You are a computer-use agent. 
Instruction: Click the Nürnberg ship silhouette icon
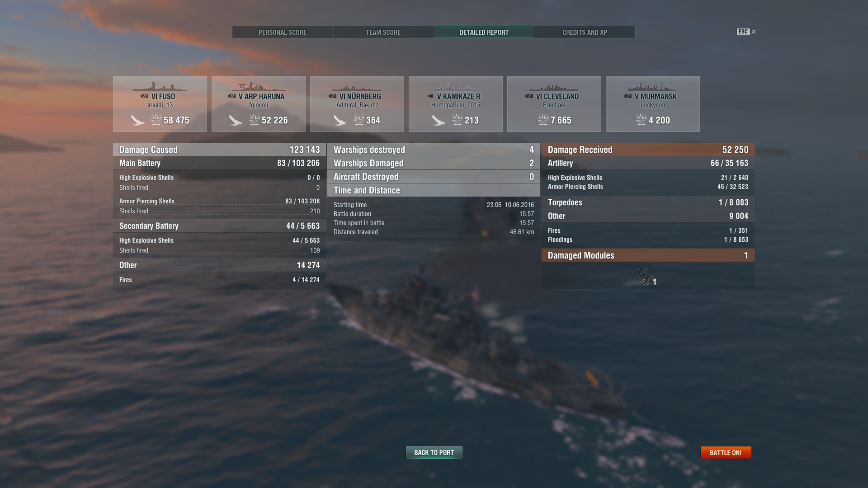357,87
